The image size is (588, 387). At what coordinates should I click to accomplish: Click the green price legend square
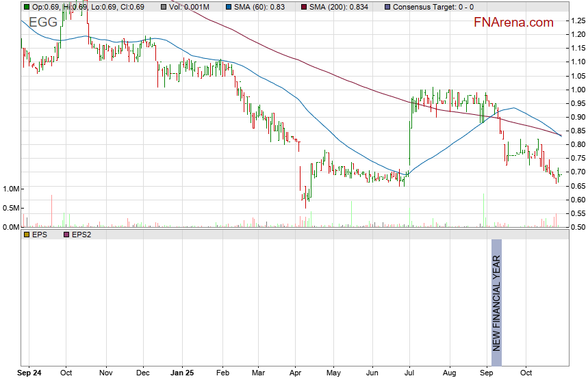[x=26, y=6]
